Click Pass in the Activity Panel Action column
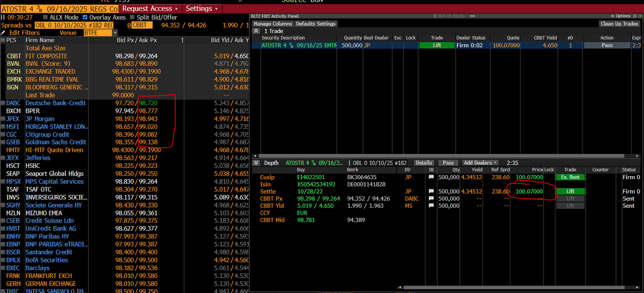Screen dimensions: 644x293 [606, 46]
